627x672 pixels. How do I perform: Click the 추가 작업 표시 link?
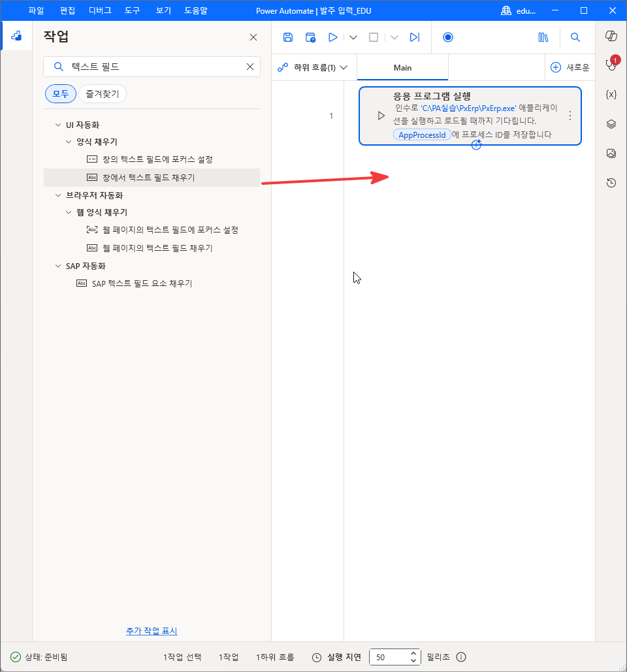[x=152, y=631]
